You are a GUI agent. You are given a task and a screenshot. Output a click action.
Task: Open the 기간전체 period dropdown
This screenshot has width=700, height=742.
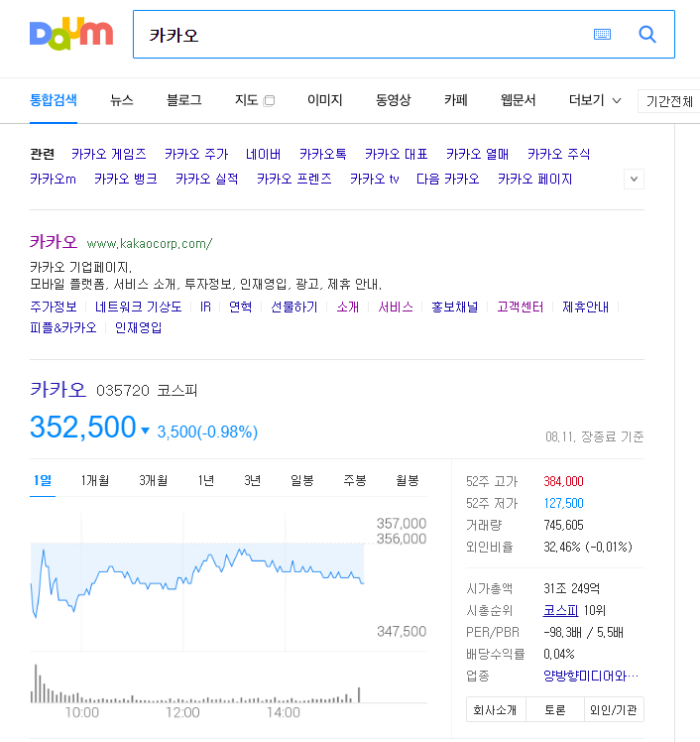(x=669, y=101)
